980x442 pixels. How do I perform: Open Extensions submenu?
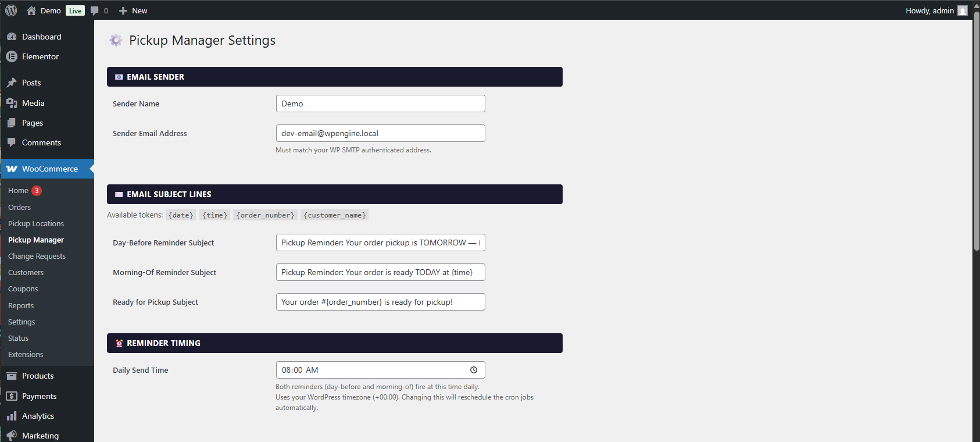(26, 354)
